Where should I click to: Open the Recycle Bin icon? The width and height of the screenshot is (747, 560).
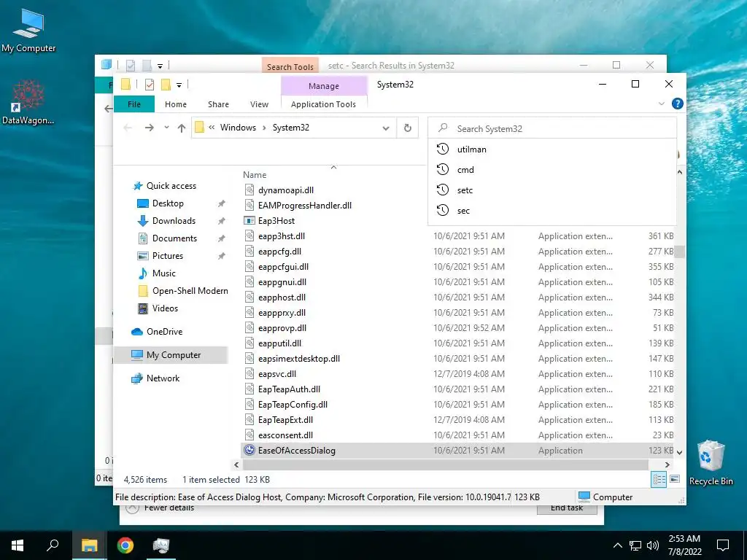[x=711, y=462]
